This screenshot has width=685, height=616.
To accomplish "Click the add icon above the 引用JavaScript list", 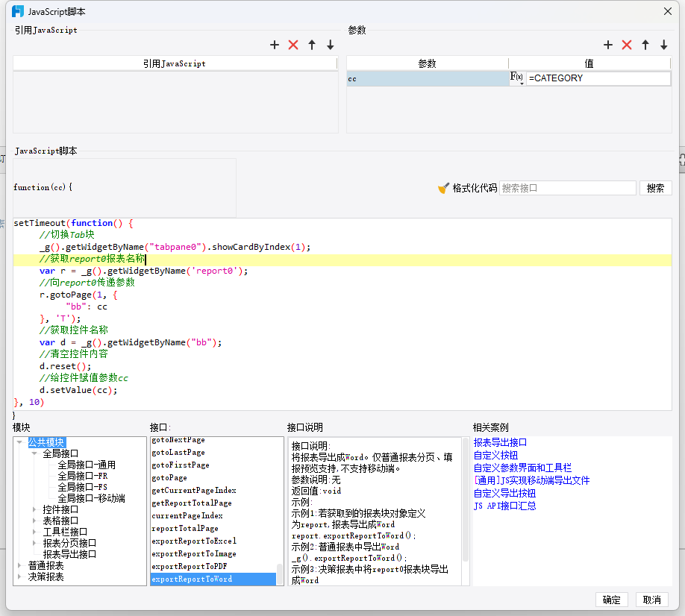I will pos(275,45).
